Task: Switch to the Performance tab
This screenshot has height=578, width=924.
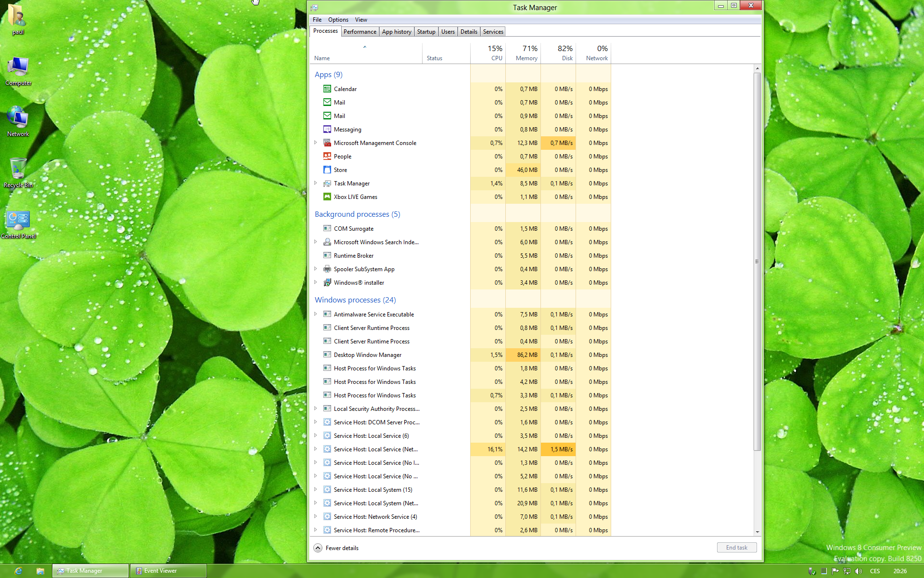Action: click(360, 32)
